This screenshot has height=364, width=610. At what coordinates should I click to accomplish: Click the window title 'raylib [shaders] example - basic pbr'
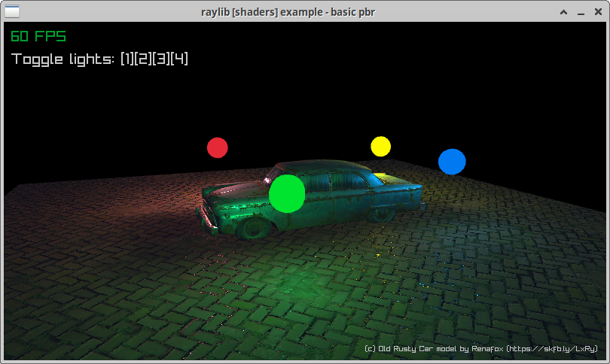pos(288,13)
